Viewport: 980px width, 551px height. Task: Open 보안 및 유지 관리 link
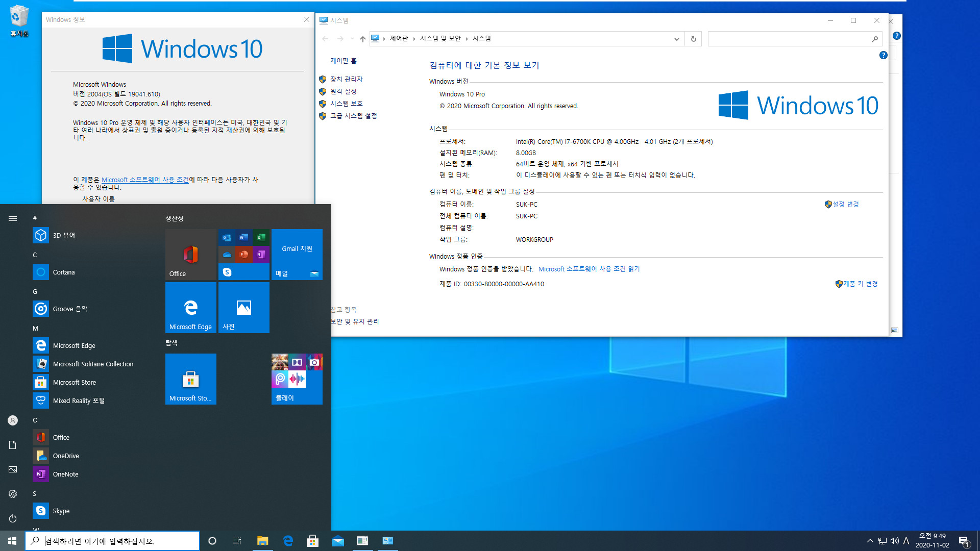[355, 321]
